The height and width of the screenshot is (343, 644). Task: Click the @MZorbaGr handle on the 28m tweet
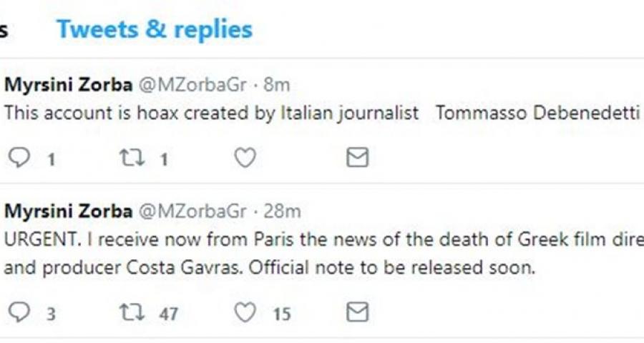click(192, 211)
